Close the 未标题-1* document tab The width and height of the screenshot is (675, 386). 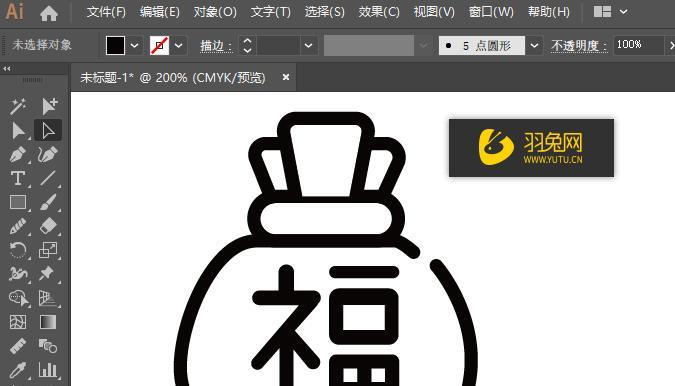[285, 77]
